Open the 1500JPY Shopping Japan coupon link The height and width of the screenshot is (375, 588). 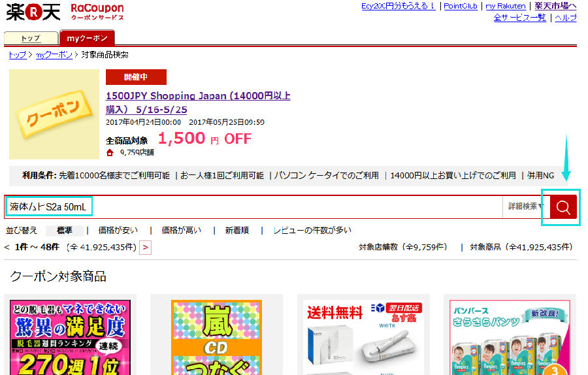(x=198, y=103)
